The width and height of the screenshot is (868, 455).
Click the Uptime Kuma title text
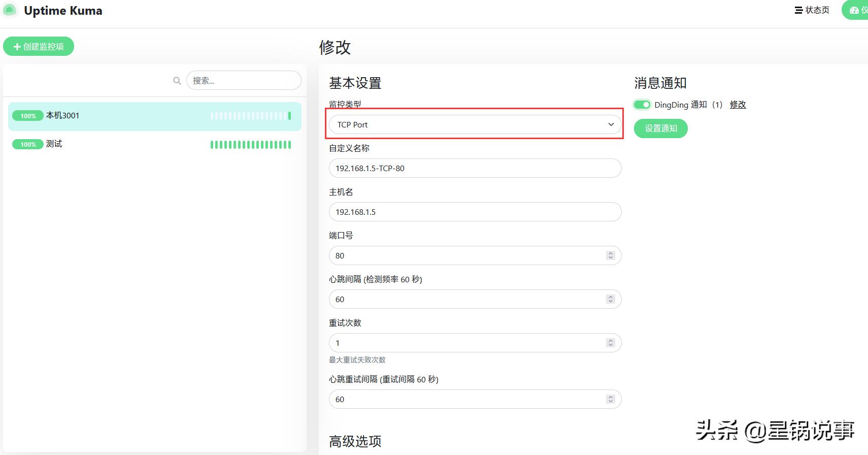[x=63, y=11]
